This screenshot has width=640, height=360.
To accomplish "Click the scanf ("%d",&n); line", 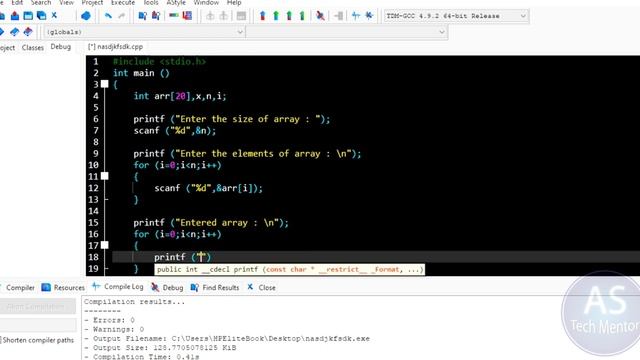I will [x=175, y=131].
